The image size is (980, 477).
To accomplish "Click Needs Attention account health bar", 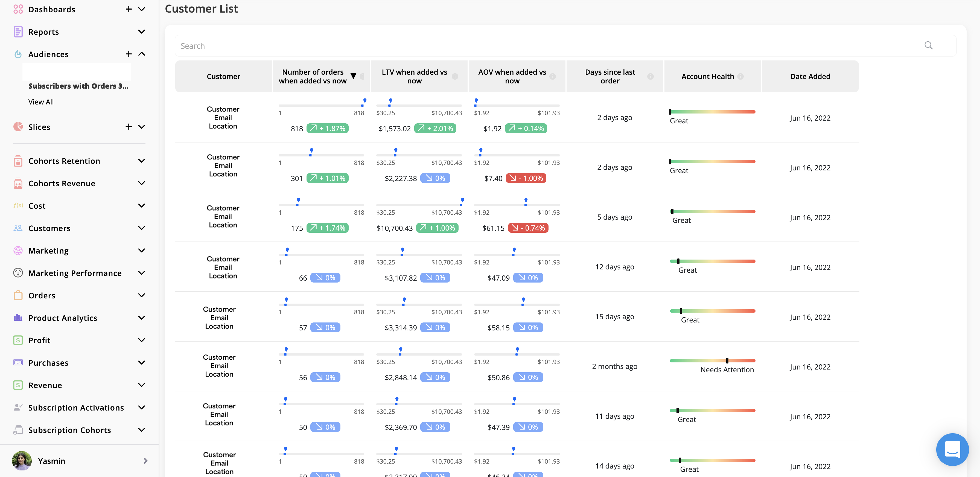I will click(x=712, y=360).
